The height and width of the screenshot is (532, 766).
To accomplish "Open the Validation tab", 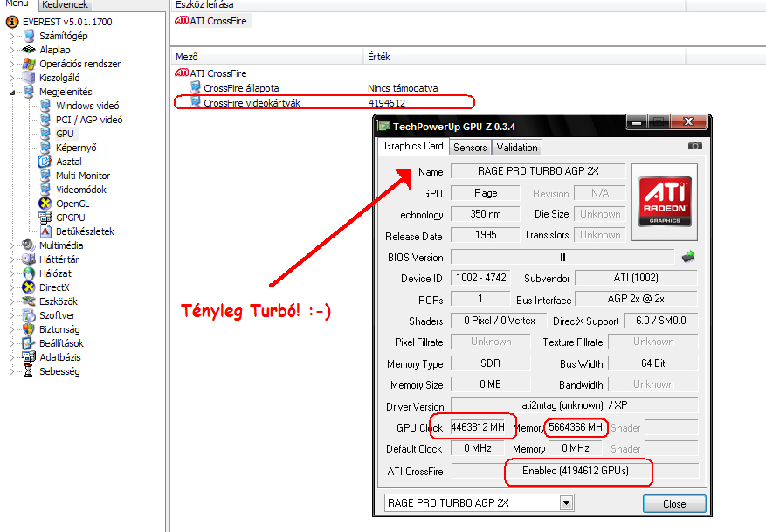I will click(517, 148).
